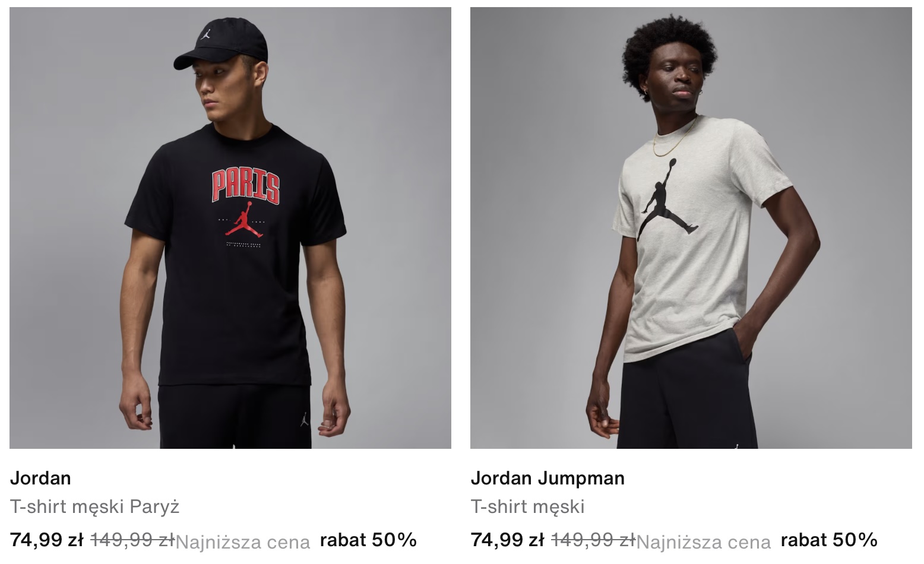Click the 74,99 zł price of Paris T-shirt
The image size is (924, 564).
pos(47,540)
